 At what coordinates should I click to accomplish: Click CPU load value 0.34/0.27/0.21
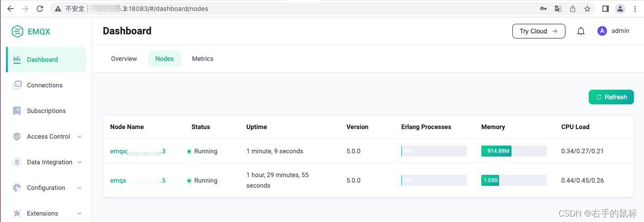pyautogui.click(x=582, y=151)
